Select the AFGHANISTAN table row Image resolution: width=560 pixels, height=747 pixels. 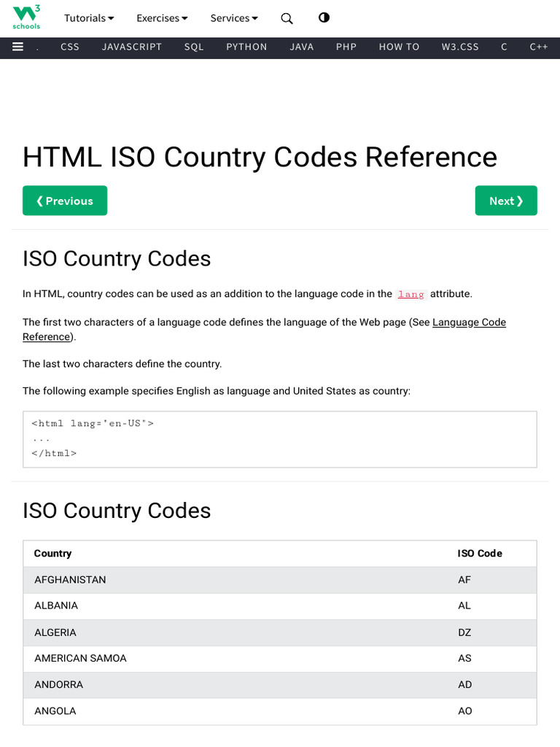click(279, 580)
